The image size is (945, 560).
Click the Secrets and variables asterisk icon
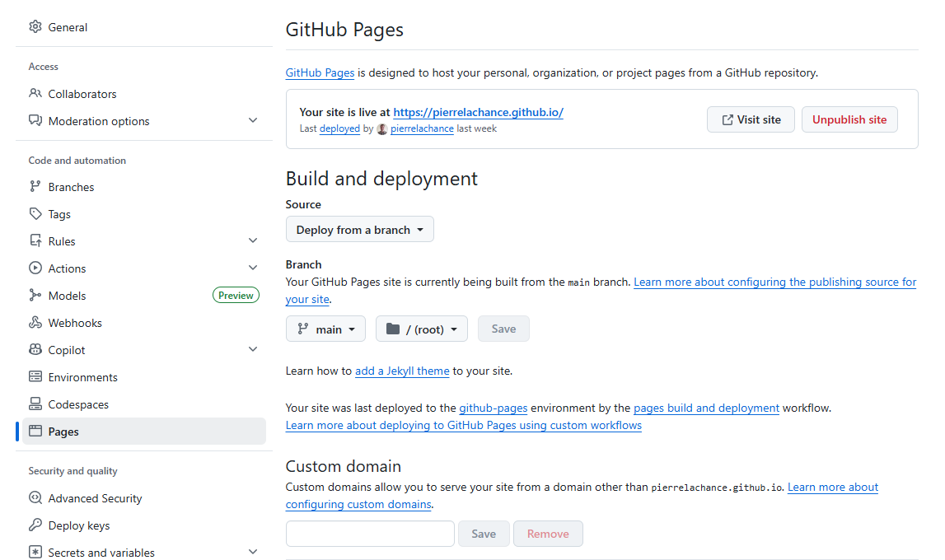tap(35, 552)
